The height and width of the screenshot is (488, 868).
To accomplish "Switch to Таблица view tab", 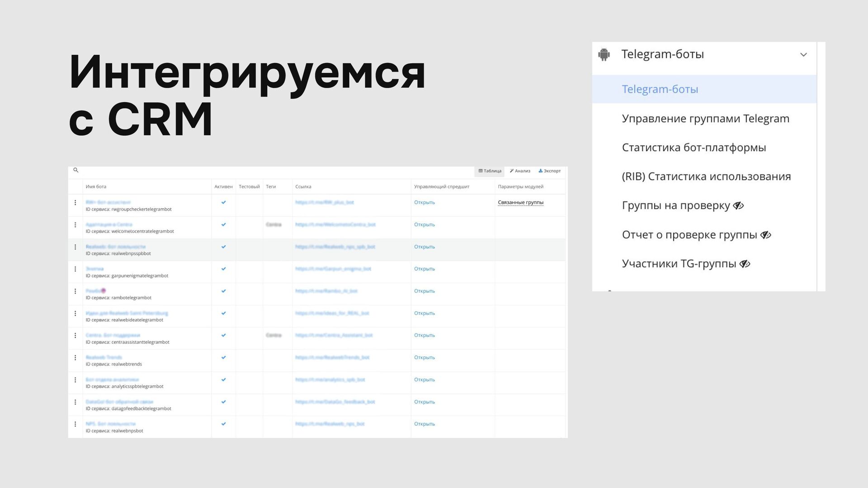I will pyautogui.click(x=490, y=171).
